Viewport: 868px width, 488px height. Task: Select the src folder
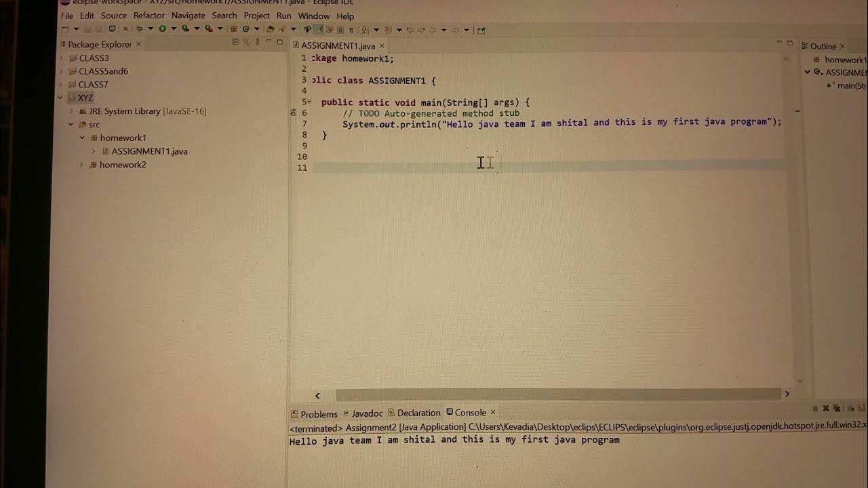click(89, 125)
